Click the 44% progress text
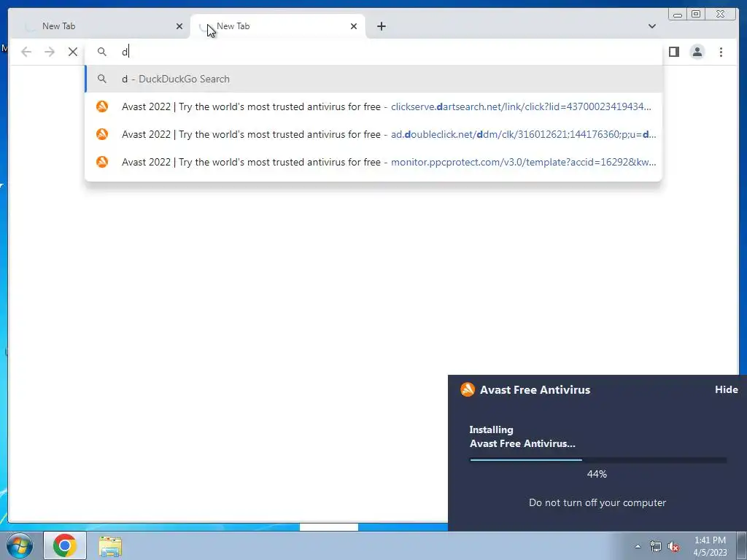The width and height of the screenshot is (747, 560). tap(597, 474)
